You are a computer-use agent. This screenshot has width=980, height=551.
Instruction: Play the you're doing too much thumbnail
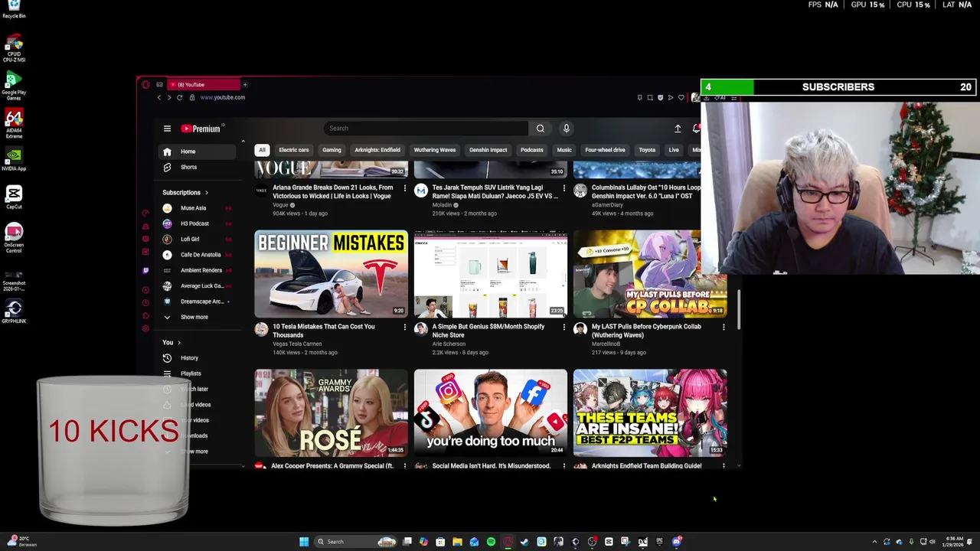(x=491, y=413)
